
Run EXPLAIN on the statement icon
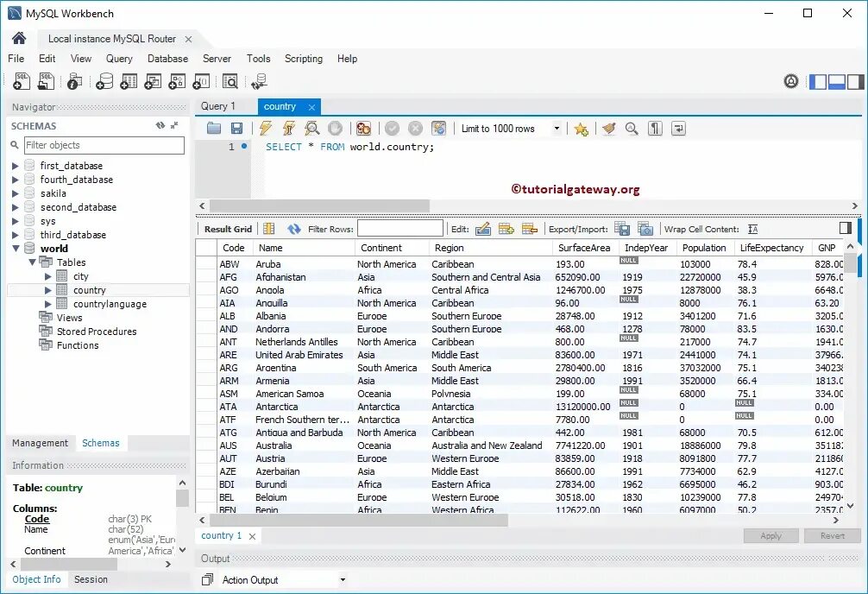click(x=312, y=129)
